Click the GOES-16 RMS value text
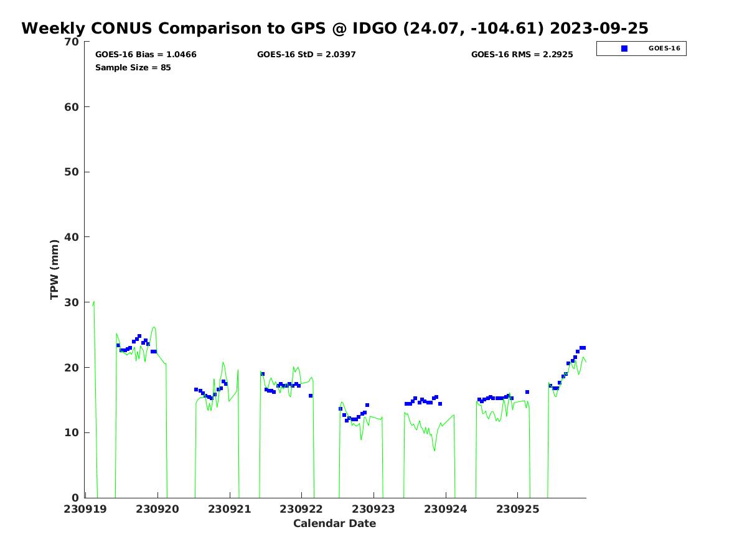 coord(522,55)
